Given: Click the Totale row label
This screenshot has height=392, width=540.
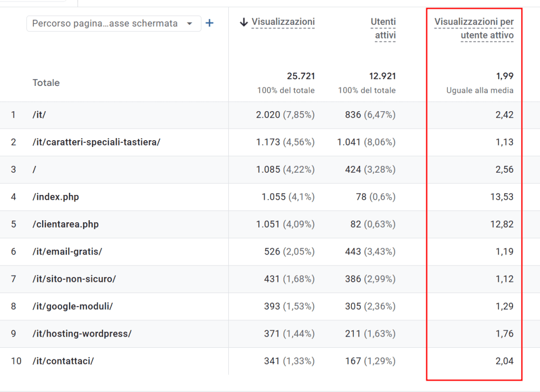Looking at the screenshot, I should tap(46, 83).
